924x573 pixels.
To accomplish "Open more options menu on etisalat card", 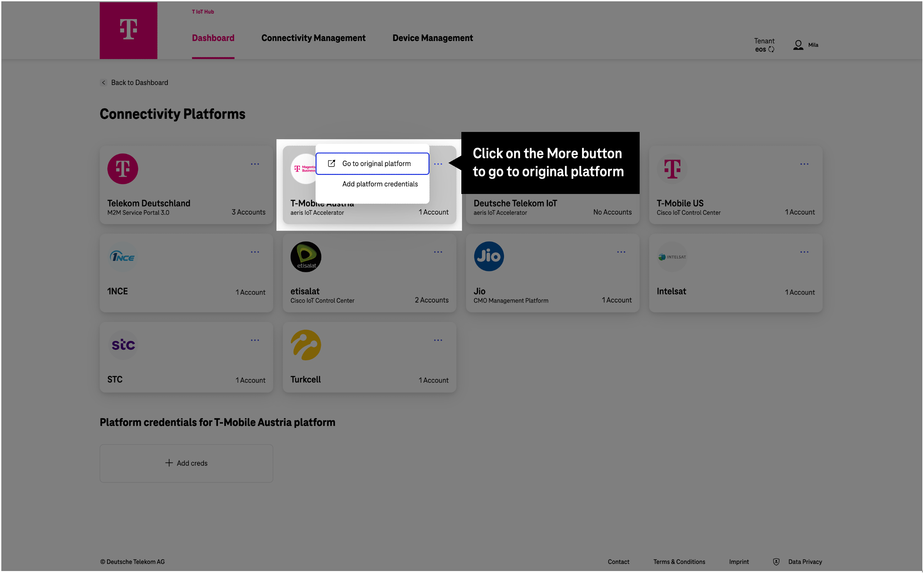I will 438,252.
